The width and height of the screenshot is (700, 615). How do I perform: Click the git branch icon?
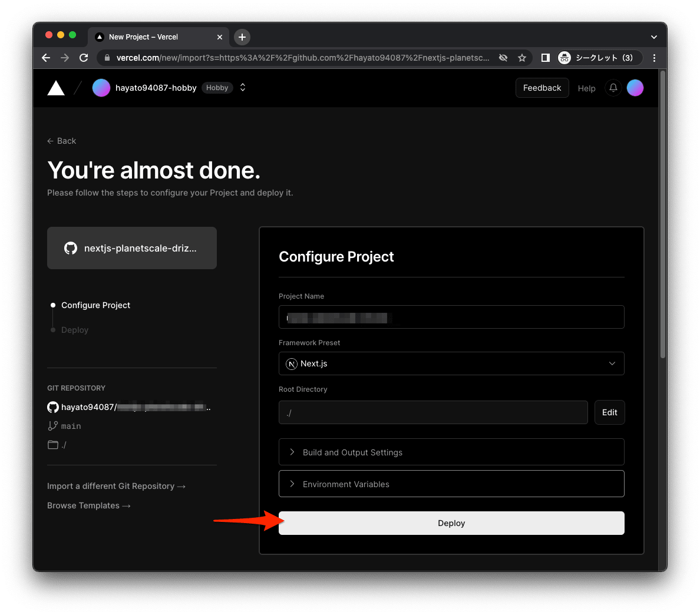click(x=52, y=426)
